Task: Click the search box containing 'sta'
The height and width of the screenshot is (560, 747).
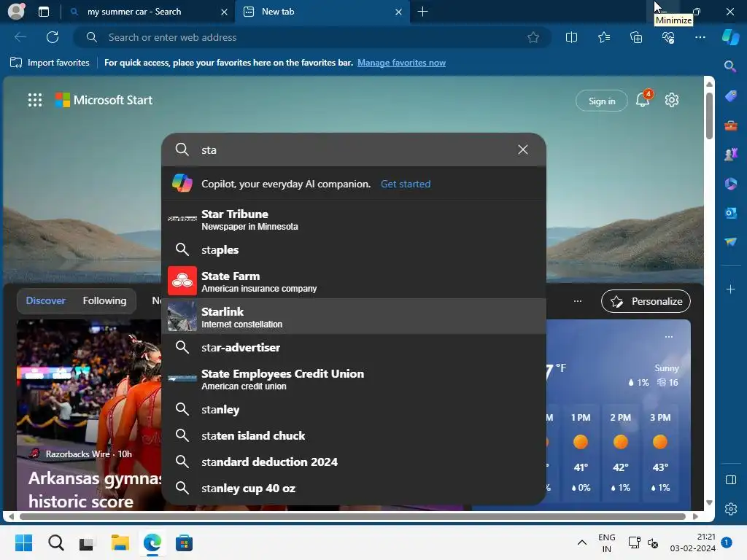Action: [x=354, y=149]
